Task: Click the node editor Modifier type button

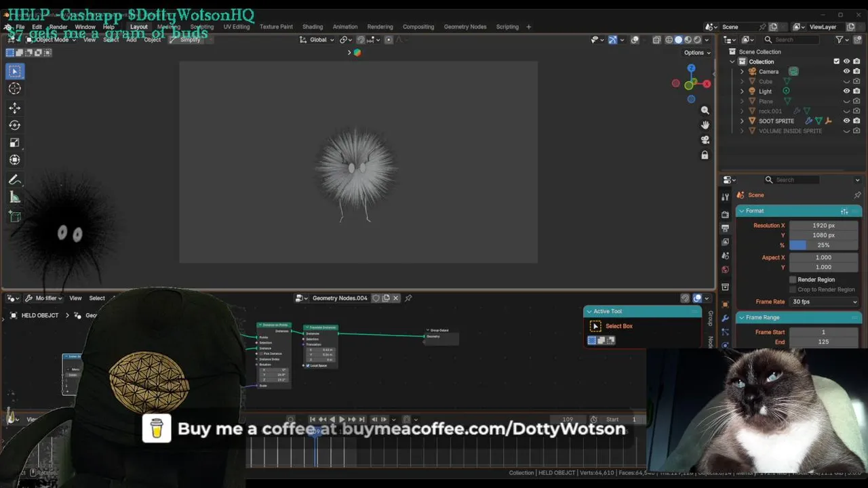Action: coord(43,298)
